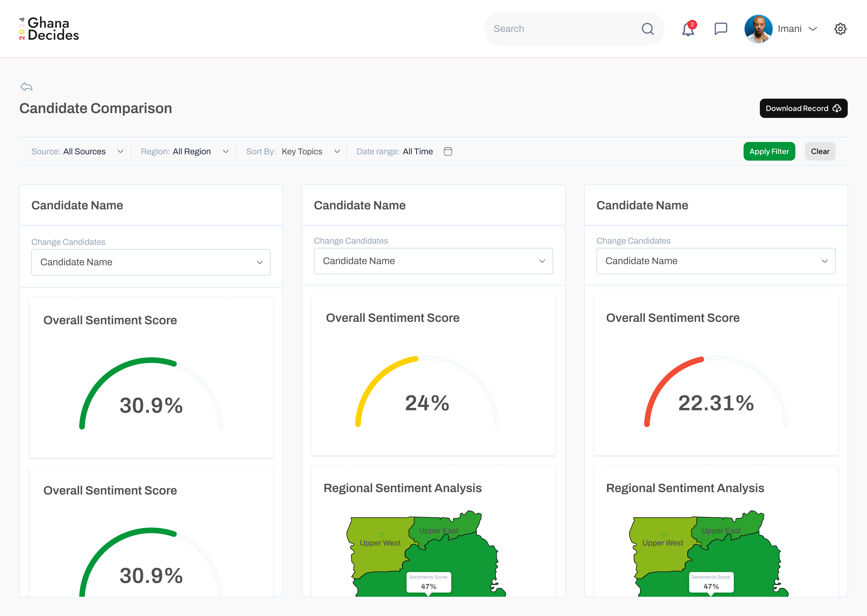The image size is (867, 616).
Task: Expand the Imani user menu chevron
Action: 813,29
